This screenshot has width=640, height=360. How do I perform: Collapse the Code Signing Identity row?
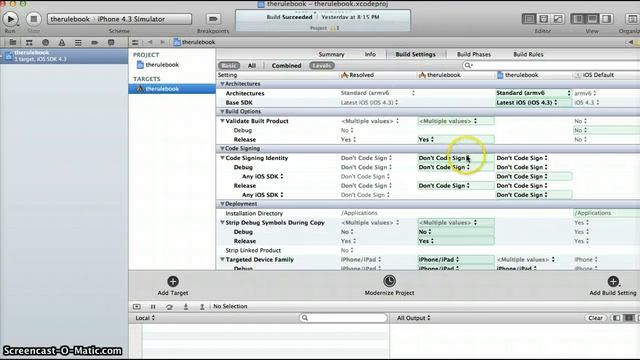pos(222,158)
